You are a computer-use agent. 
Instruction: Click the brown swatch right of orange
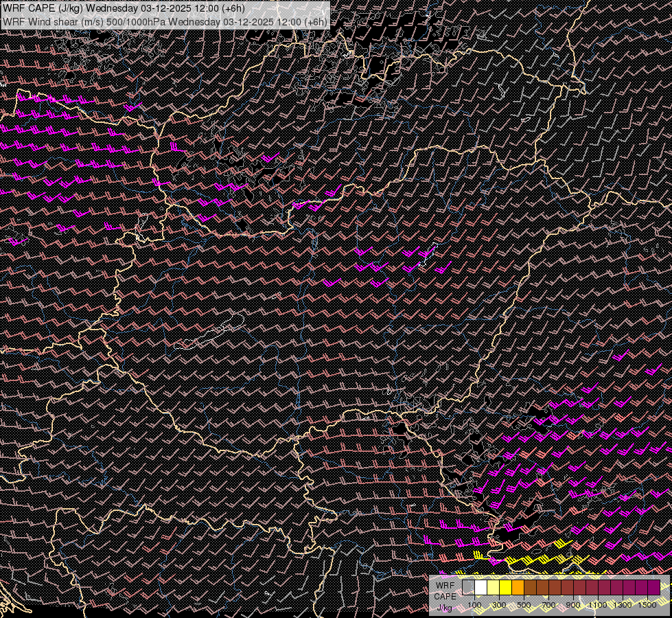pos(531,588)
